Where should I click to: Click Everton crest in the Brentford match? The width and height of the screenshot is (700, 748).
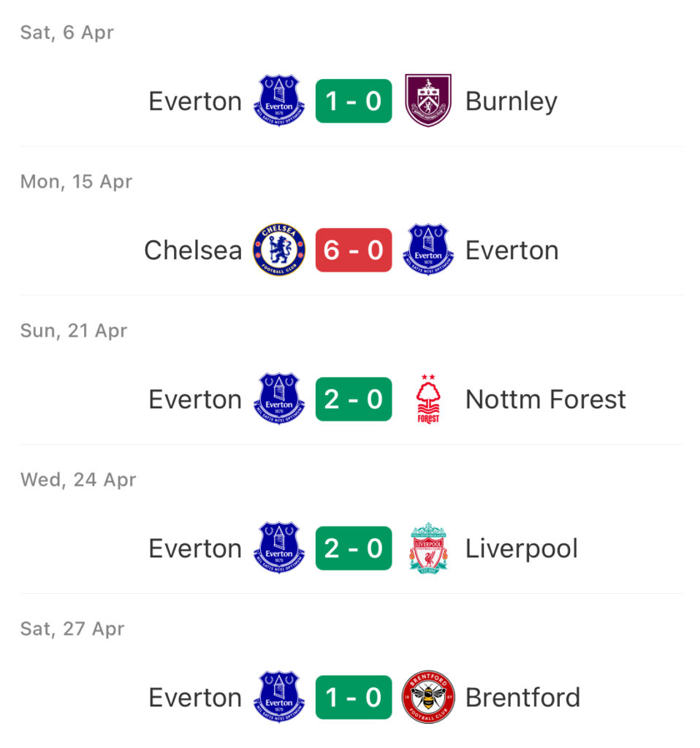279,697
